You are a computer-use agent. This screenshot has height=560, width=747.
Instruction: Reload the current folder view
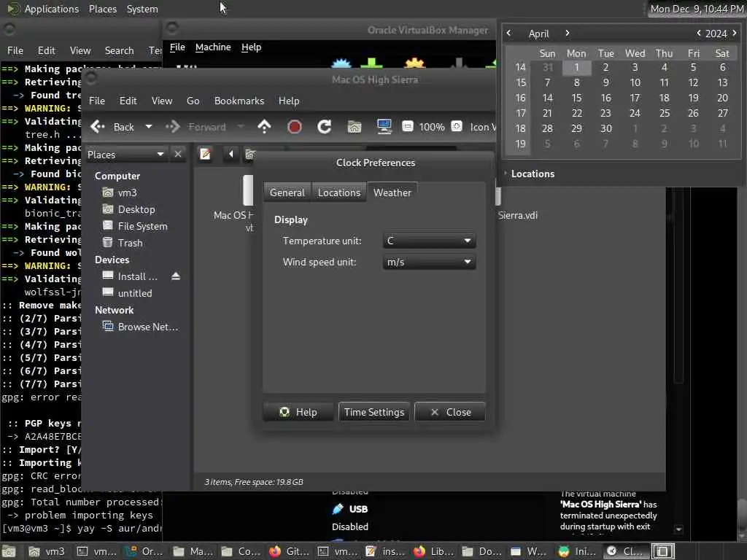[x=325, y=127]
